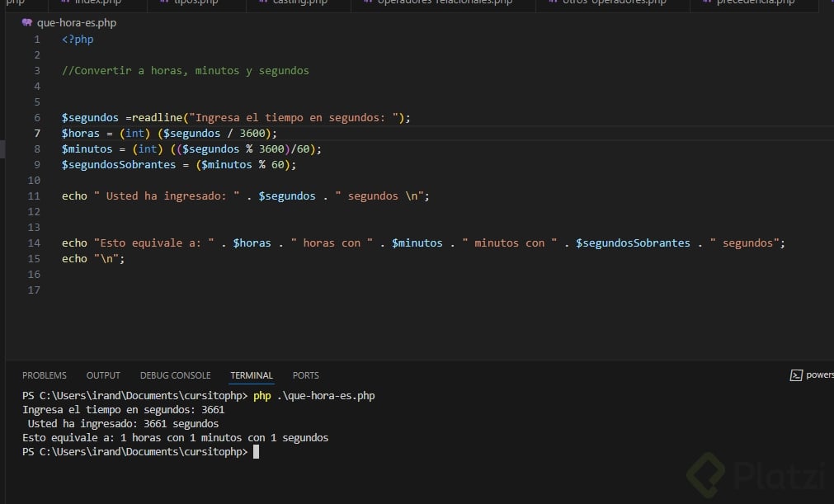The height and width of the screenshot is (504, 834).
Task: Click the terminal cursor at the last prompt
Action: pyautogui.click(x=256, y=452)
